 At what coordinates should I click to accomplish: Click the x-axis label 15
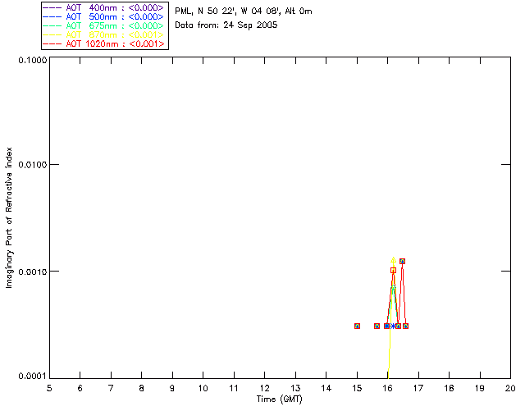[357, 388]
